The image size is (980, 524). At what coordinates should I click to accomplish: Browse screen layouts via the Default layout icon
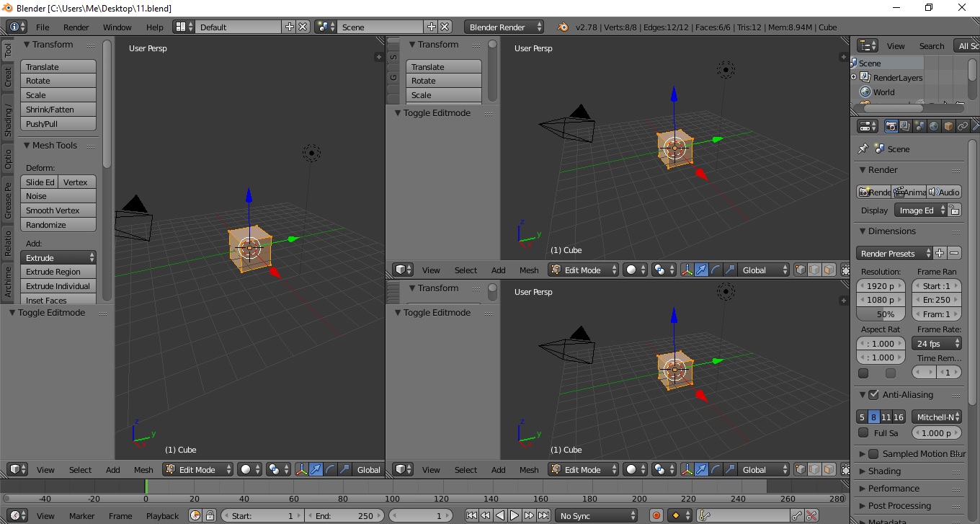184,27
